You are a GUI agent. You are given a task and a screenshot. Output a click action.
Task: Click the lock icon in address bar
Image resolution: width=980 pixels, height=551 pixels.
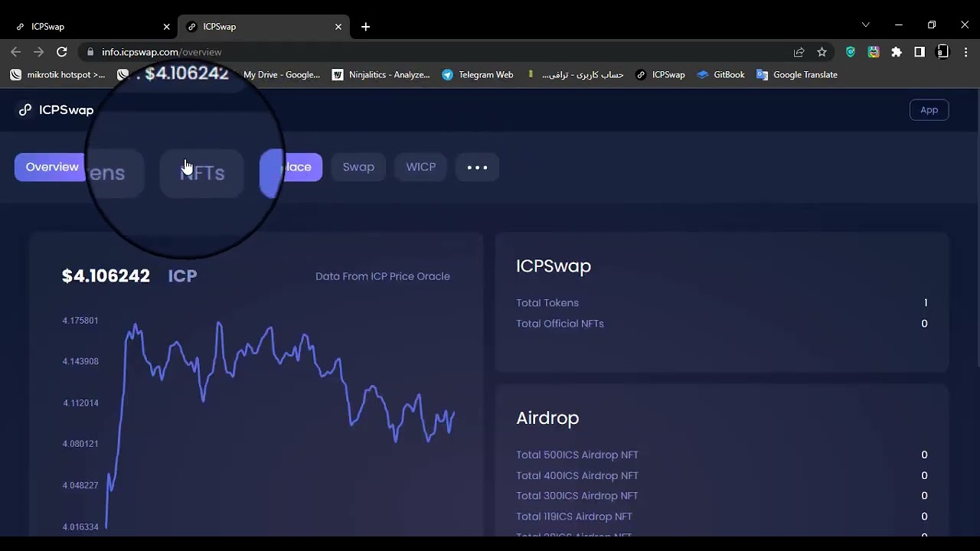coord(90,52)
